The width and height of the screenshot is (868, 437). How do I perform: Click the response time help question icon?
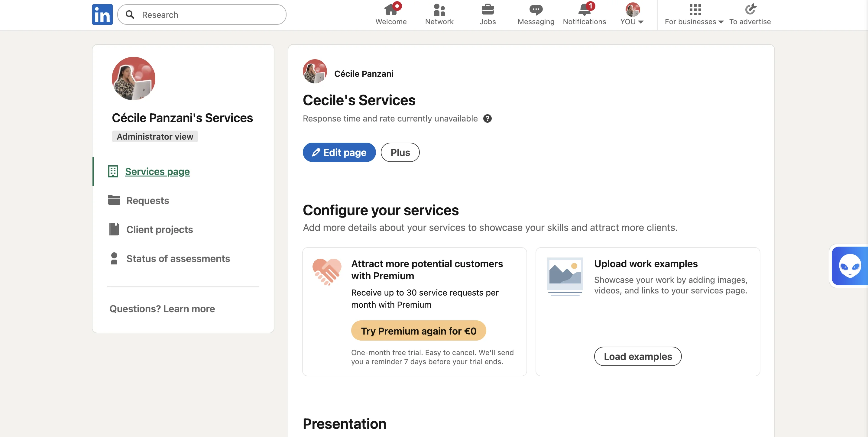click(487, 118)
